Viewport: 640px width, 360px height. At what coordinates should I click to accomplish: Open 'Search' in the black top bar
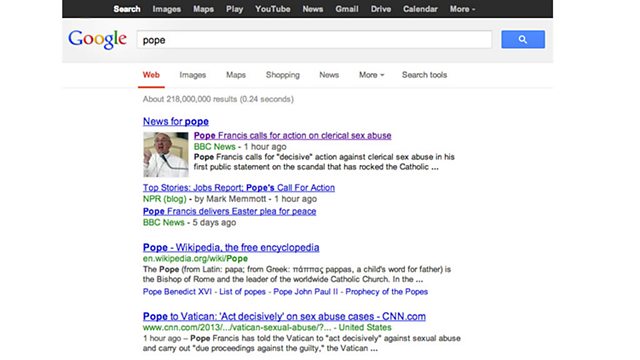[x=127, y=9]
